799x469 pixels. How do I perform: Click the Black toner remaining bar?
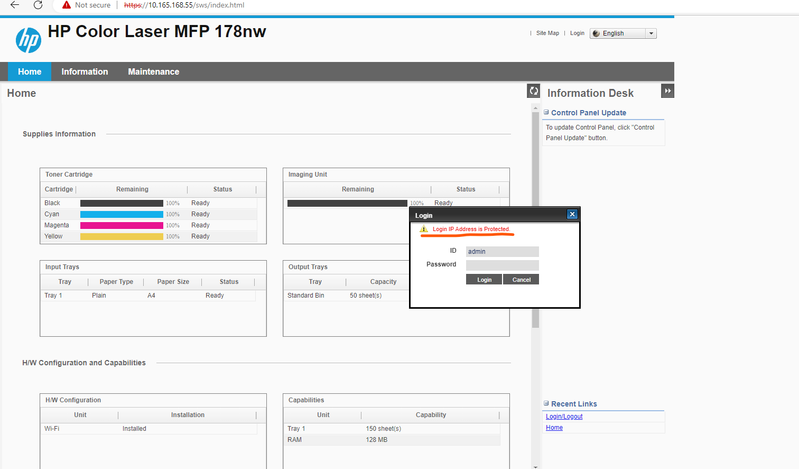point(122,203)
